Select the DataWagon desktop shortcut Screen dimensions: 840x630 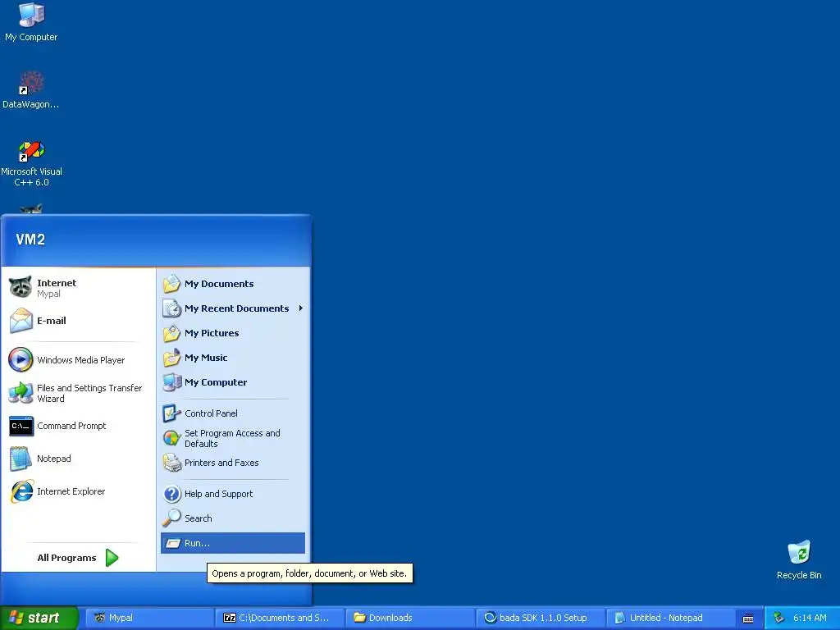(31, 89)
